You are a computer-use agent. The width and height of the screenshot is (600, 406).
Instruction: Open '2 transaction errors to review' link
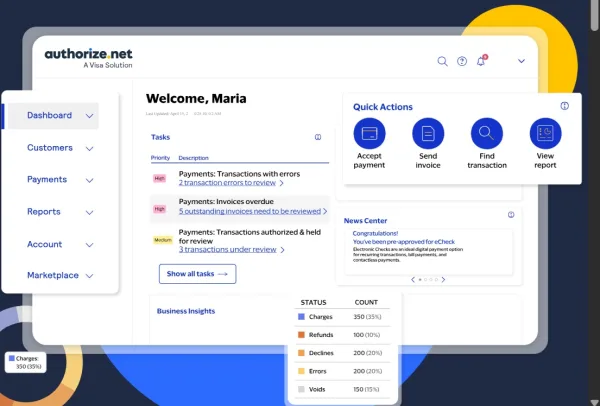[x=227, y=183]
